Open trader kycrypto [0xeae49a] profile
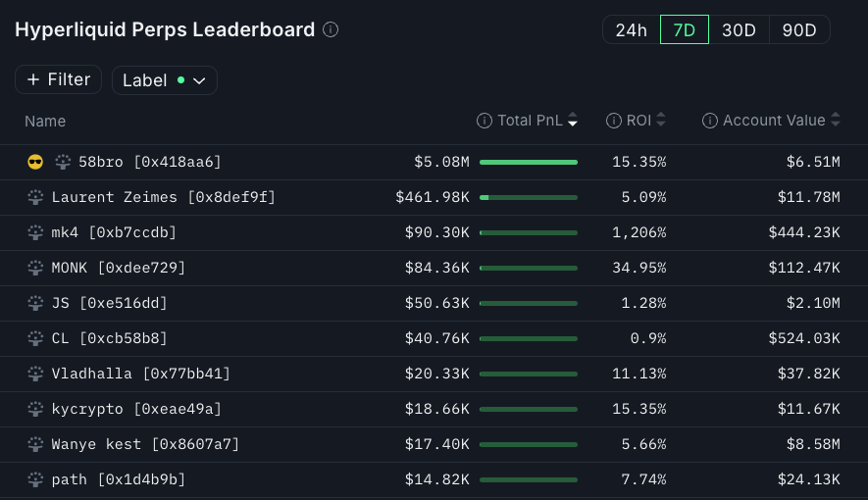The image size is (868, 500). click(136, 409)
